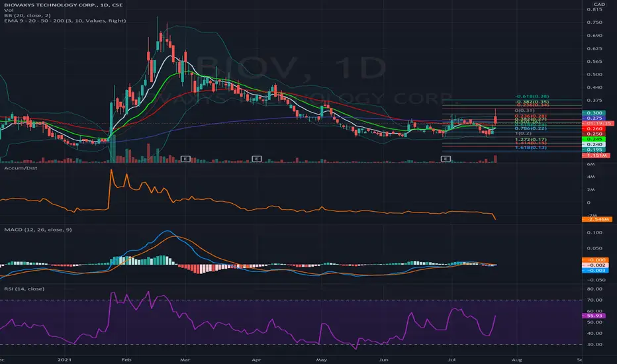The width and height of the screenshot is (617, 364).
Task: Click 0.625 on the price axis
Action: (x=594, y=48)
